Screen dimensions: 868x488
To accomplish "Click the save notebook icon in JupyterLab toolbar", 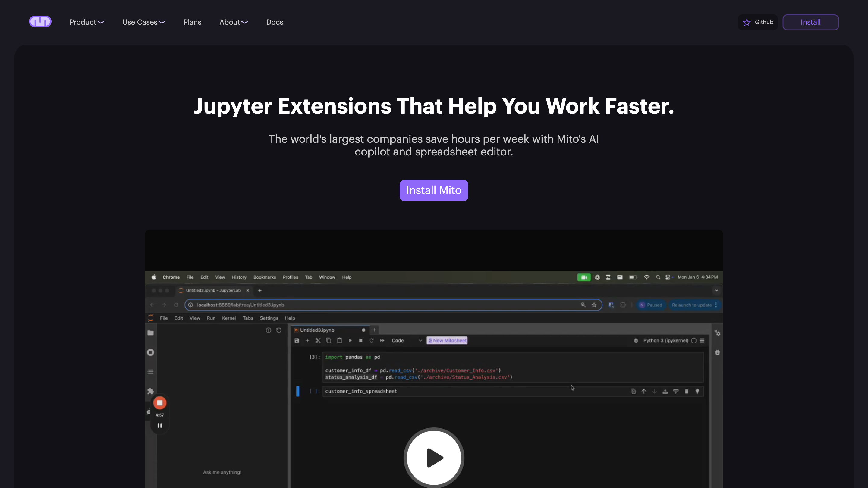I will tap(297, 340).
